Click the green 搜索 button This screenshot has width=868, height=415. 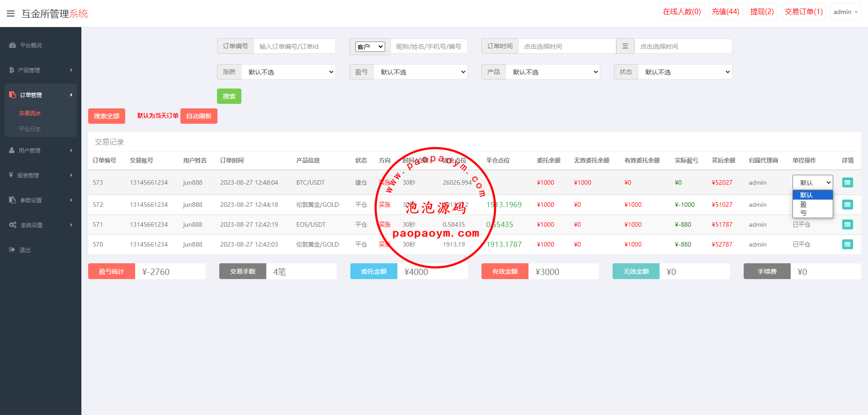pos(229,96)
